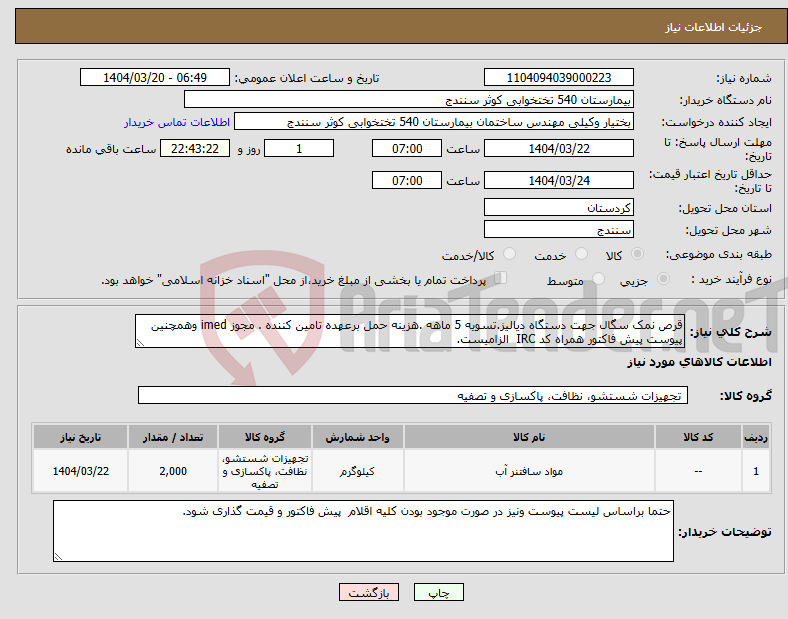The height and width of the screenshot is (619, 788).
Task: Select the متوسط purchase type radio
Action: (598, 278)
